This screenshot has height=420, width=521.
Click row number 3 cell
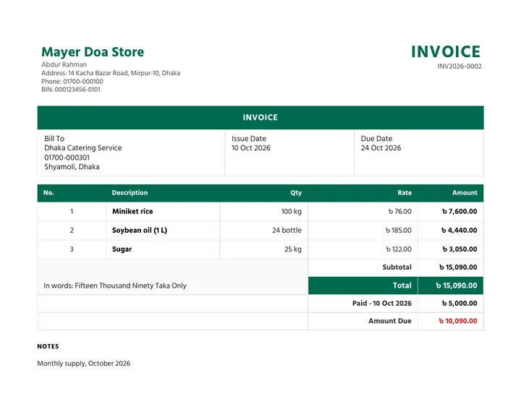coord(72,249)
